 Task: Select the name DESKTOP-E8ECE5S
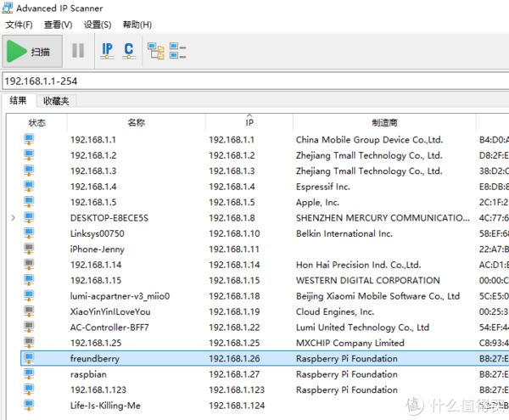tap(109, 218)
